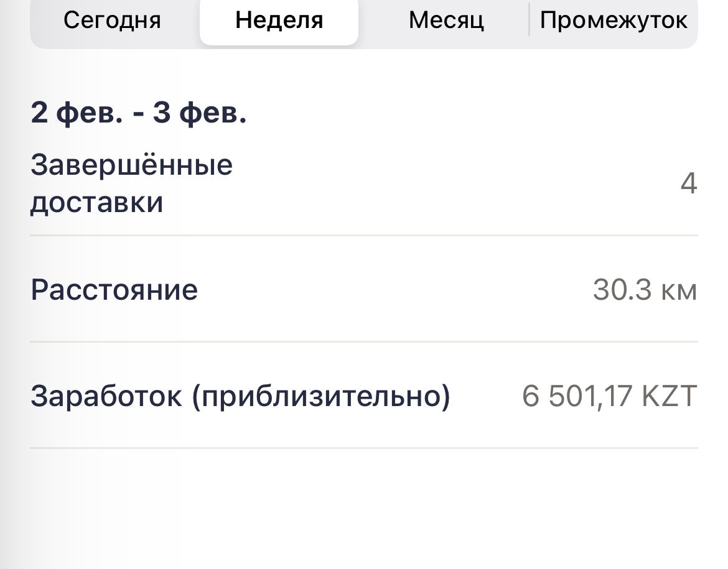Click the Заработок label word

(x=106, y=396)
